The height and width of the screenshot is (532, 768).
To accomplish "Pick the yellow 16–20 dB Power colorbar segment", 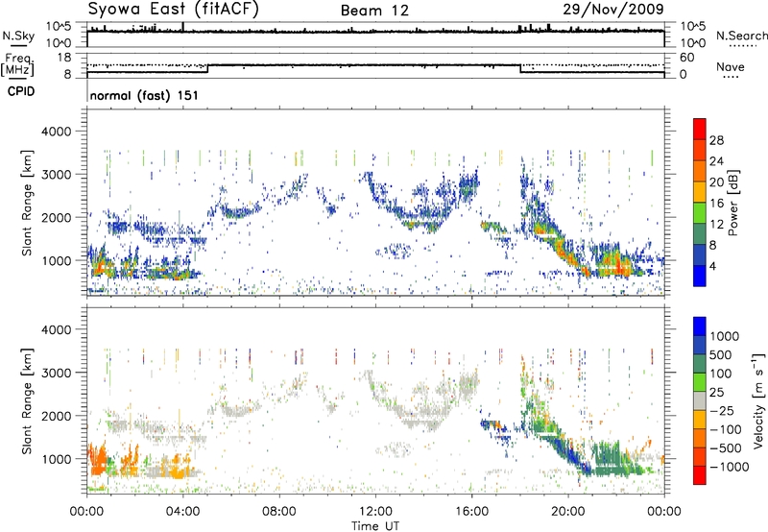I will tap(700, 192).
